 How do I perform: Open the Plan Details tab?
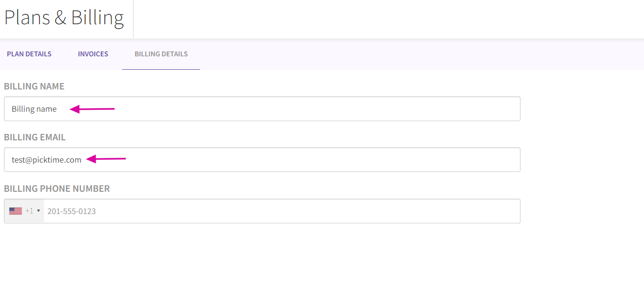[x=29, y=54]
